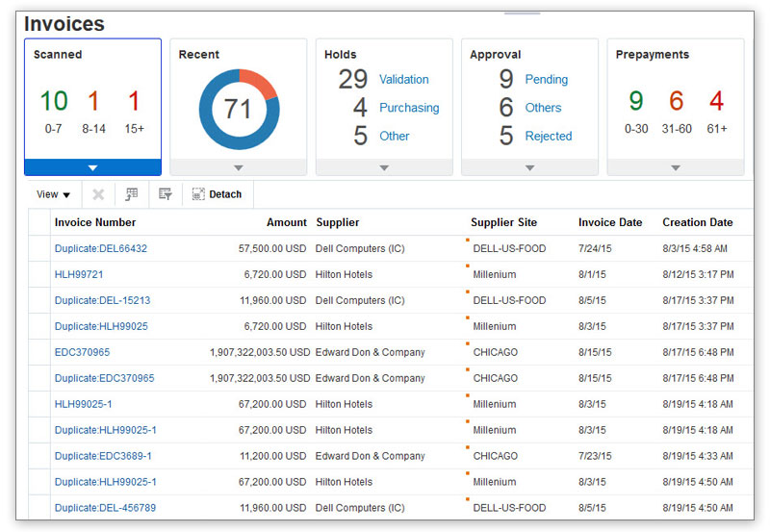770x532 pixels.
Task: Open the Purchasing holds link
Action: coord(408,108)
